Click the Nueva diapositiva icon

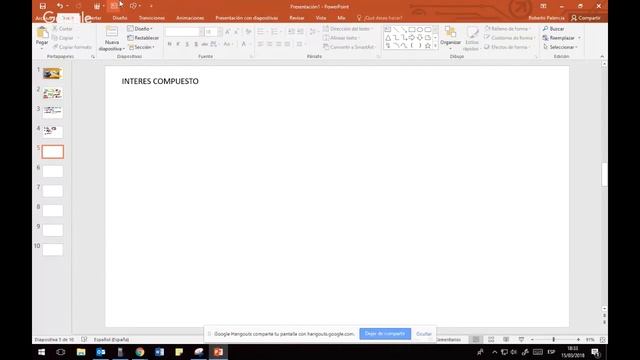tap(111, 32)
